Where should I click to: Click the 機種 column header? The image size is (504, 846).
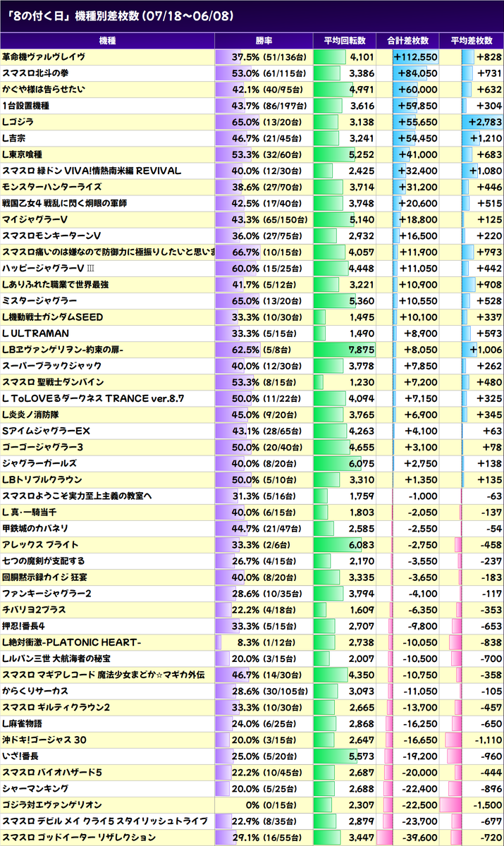click(x=107, y=41)
